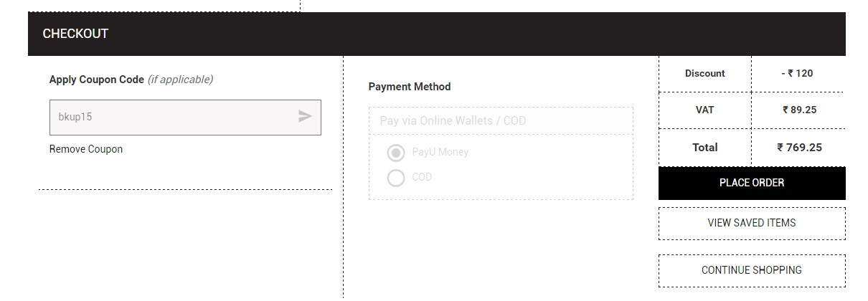Image resolution: width=868 pixels, height=301 pixels.
Task: Click the (if applicable) hint text
Action: 180,80
